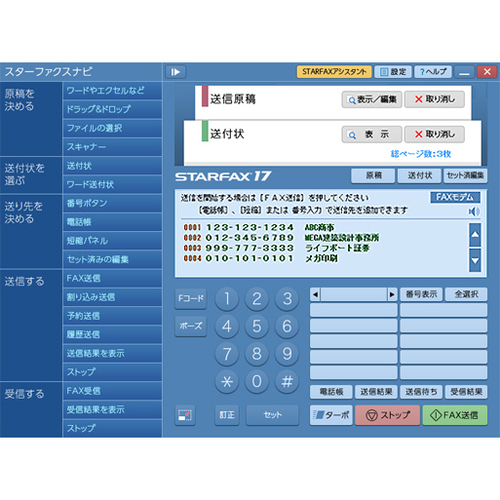
Task: Click the right arrow of the speed-dial page selector
Action: pos(392,294)
